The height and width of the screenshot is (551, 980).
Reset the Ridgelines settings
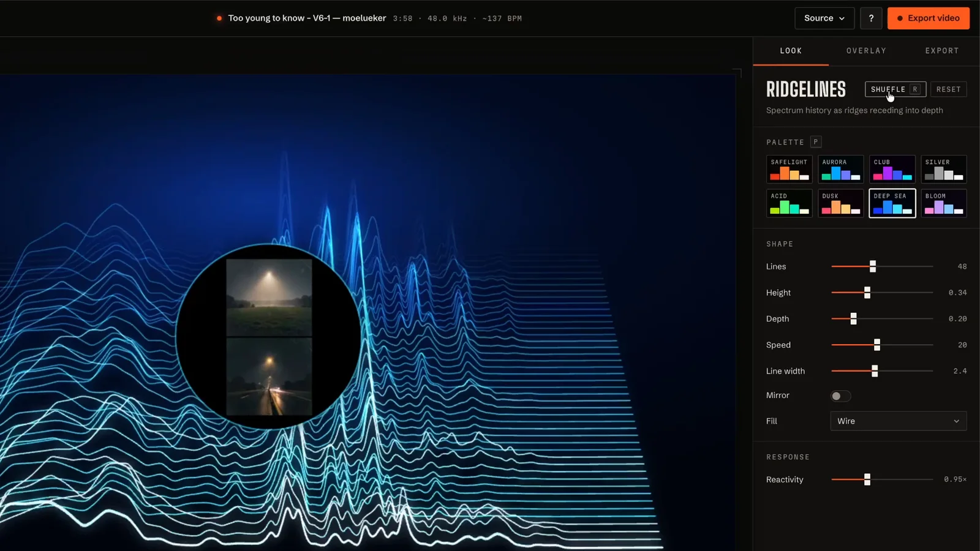(x=948, y=89)
